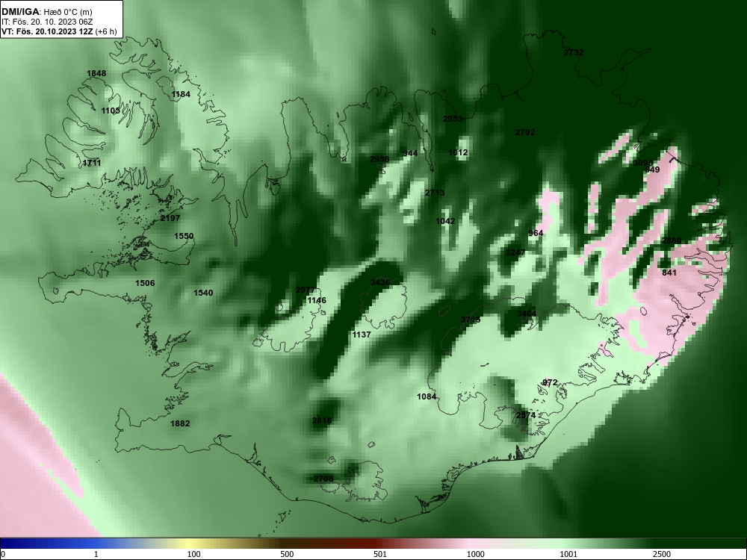The height and width of the screenshot is (560, 747).
Task: Click the 2977 value label
Action: pyautogui.click(x=306, y=290)
